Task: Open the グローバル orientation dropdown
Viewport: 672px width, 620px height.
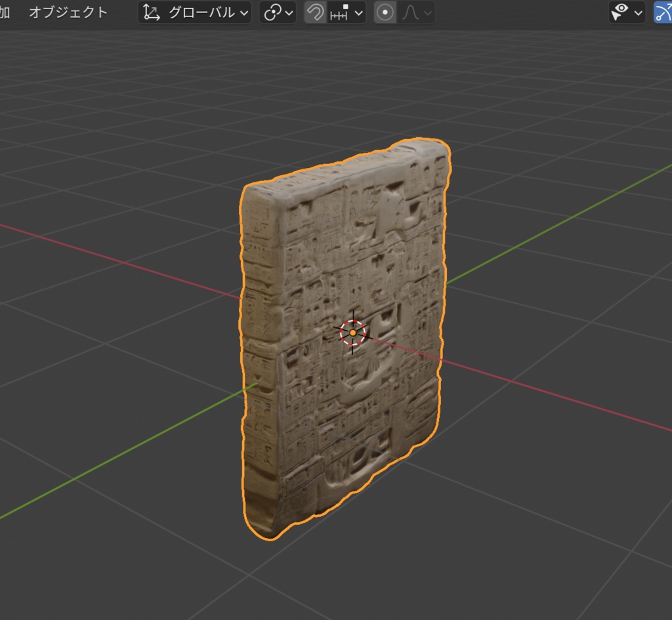Action: 200,12
